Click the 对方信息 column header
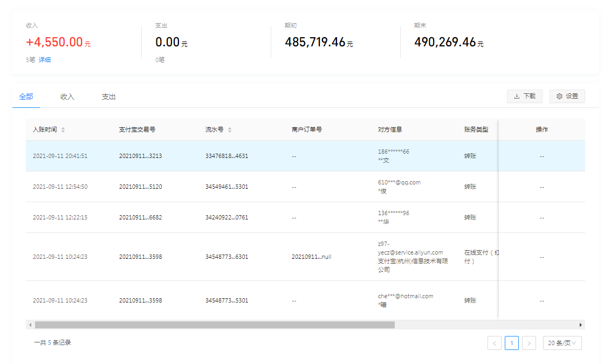Viewport: 611px width, 364px height. click(390, 130)
